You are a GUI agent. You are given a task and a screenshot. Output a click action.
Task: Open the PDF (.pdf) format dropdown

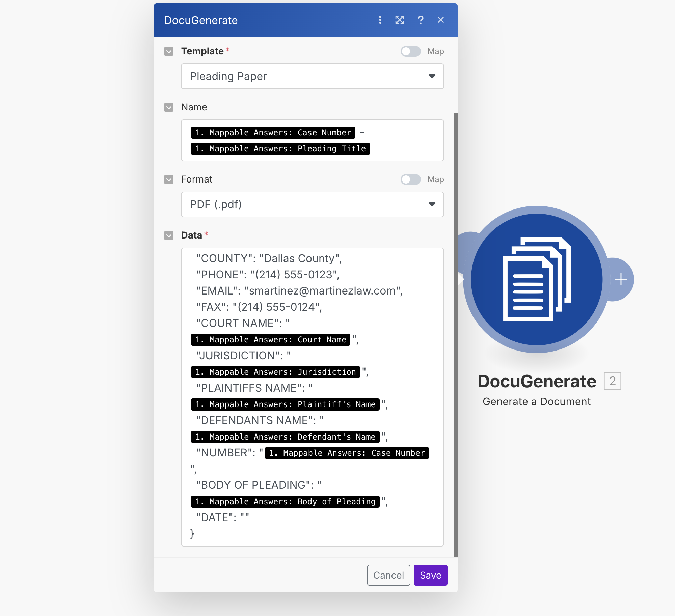click(312, 204)
